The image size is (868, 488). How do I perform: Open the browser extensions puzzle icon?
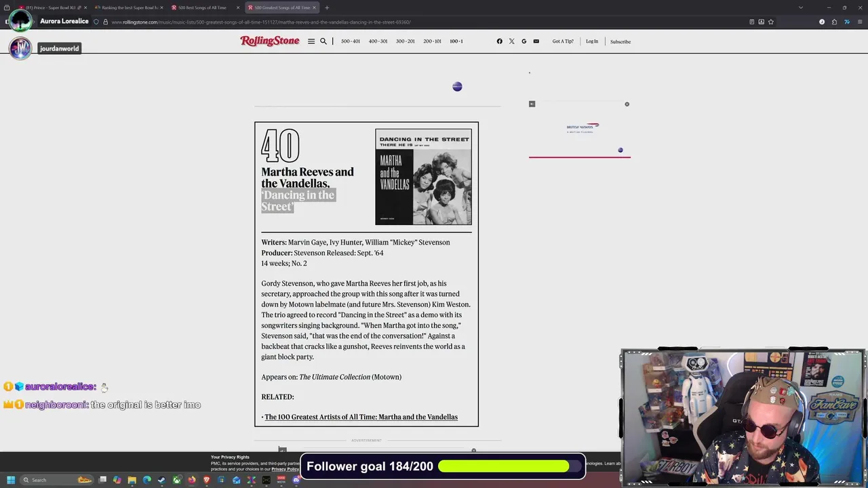click(834, 22)
